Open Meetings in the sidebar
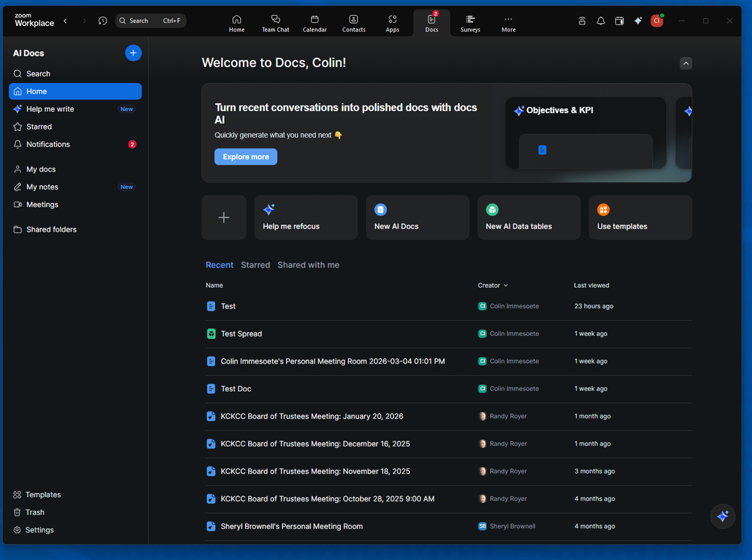 pos(75,205)
